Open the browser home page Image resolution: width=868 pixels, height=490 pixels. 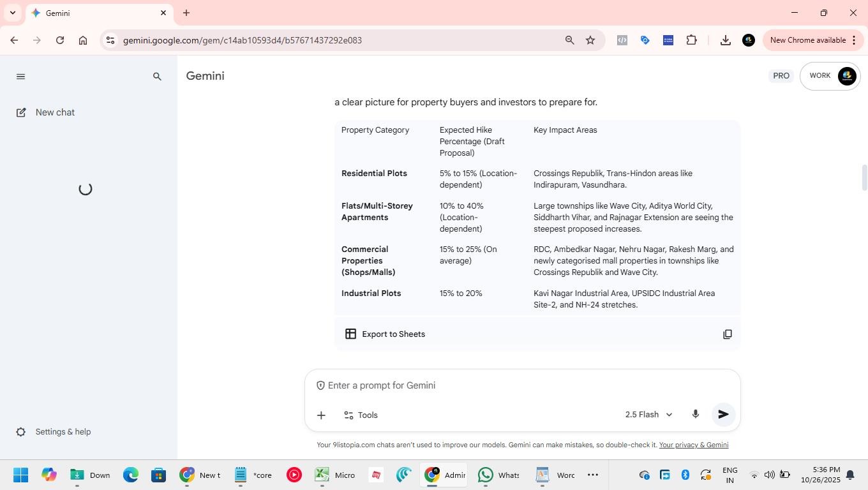83,40
